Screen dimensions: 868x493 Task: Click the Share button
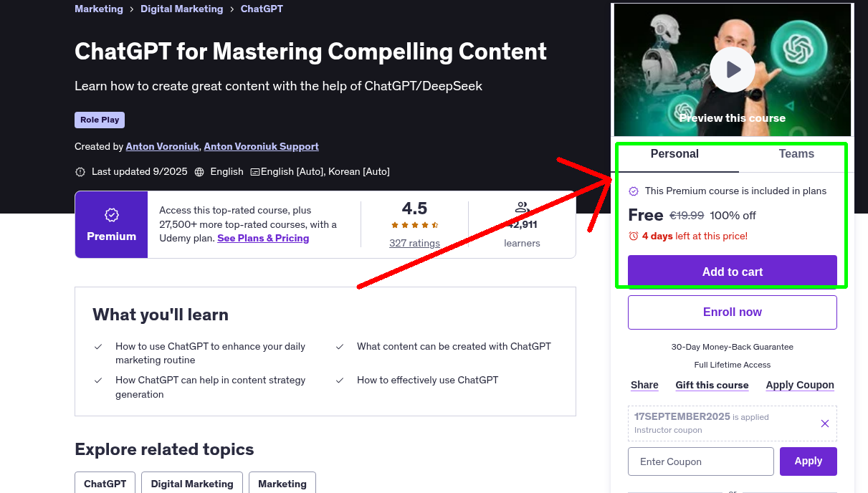coord(644,385)
